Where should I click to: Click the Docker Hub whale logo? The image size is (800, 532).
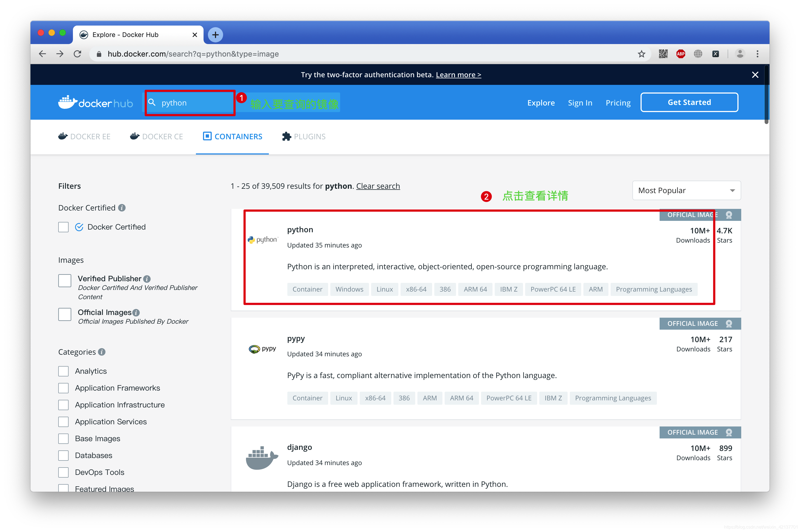[x=96, y=103]
